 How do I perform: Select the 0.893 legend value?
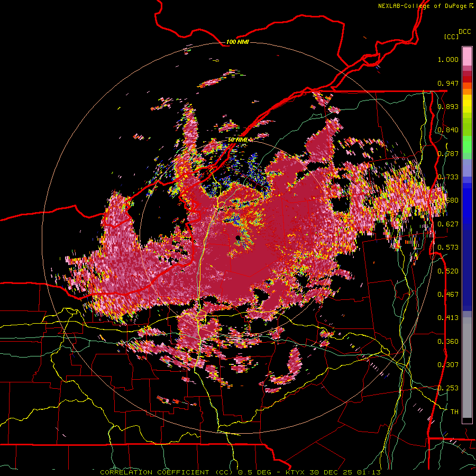[x=448, y=106]
